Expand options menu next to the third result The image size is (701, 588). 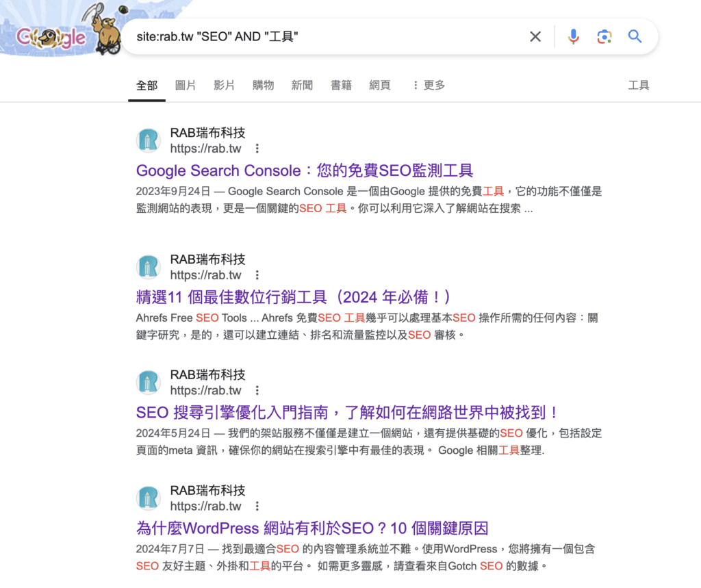click(257, 391)
